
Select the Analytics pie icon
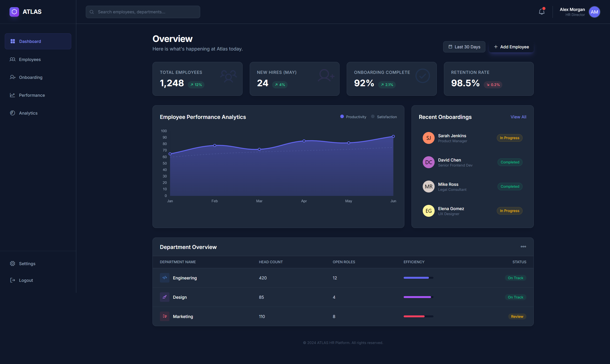pos(12,113)
